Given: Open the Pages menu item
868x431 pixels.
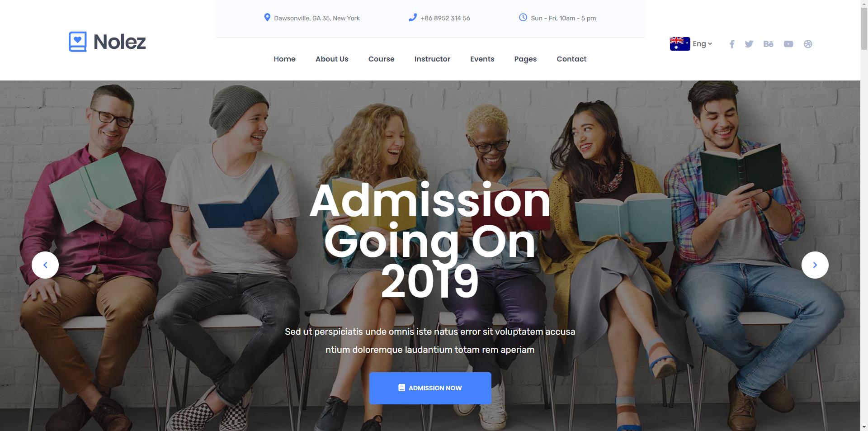Looking at the screenshot, I should coord(525,59).
